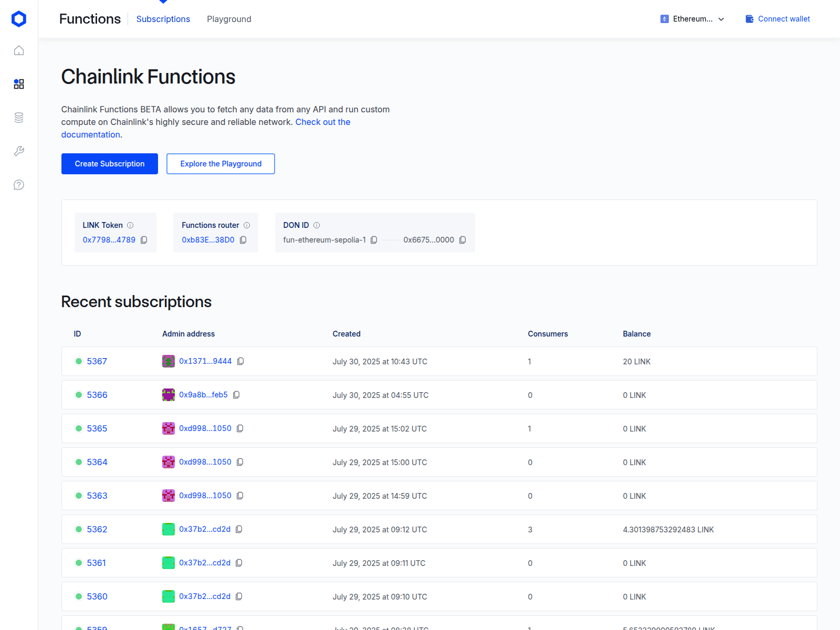The width and height of the screenshot is (840, 630).
Task: Show Functions router info icon
Action: click(x=247, y=225)
